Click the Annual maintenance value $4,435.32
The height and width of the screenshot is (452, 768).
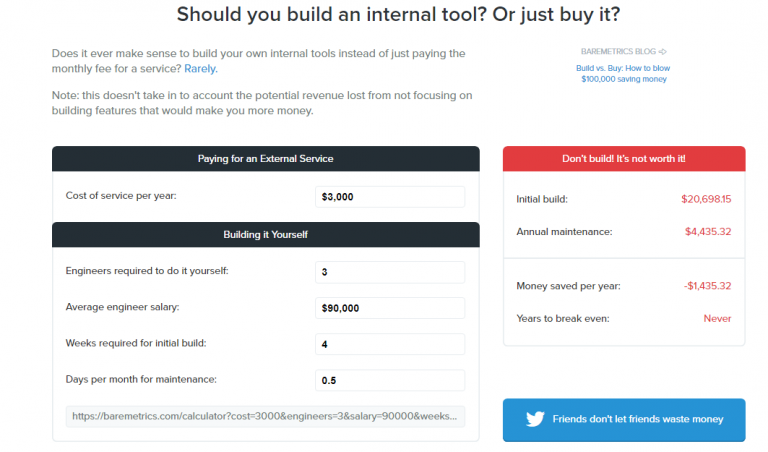(708, 232)
